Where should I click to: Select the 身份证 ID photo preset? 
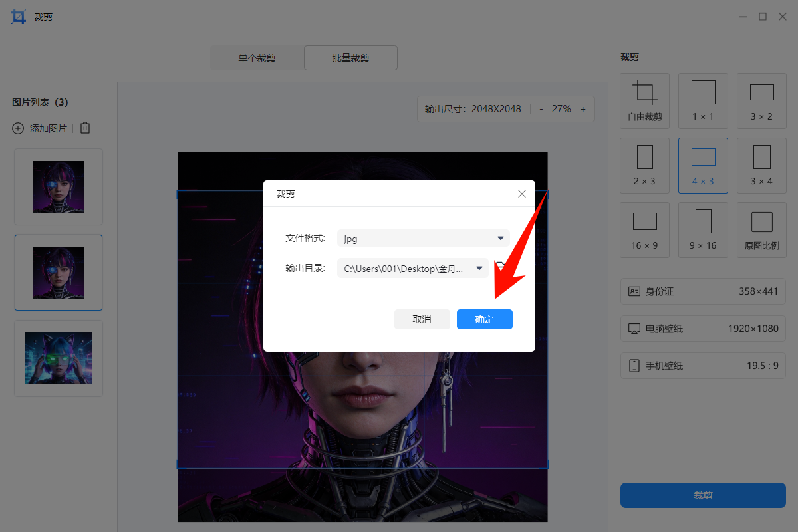(x=703, y=291)
